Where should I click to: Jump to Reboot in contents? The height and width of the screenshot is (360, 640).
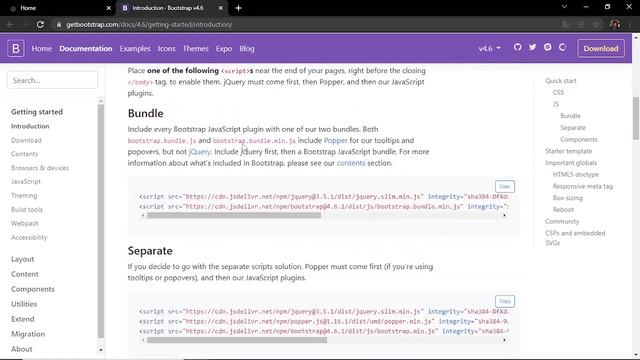click(563, 209)
